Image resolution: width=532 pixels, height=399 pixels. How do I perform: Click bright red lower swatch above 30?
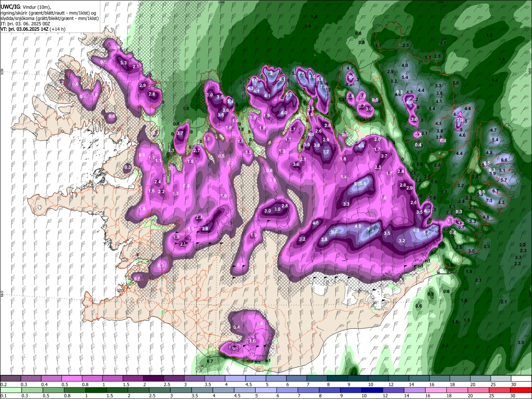(521, 390)
